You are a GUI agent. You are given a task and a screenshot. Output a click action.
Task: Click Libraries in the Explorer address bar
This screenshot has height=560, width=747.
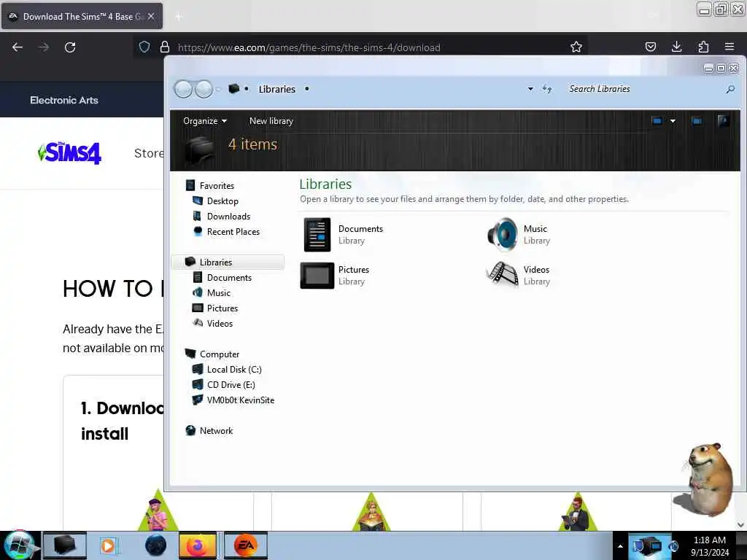point(276,89)
